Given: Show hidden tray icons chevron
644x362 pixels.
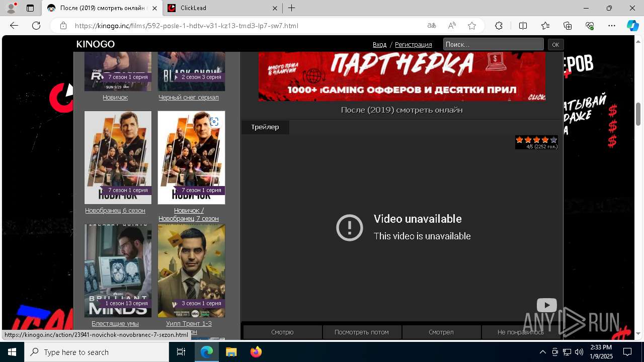Looking at the screenshot, I should 542,352.
